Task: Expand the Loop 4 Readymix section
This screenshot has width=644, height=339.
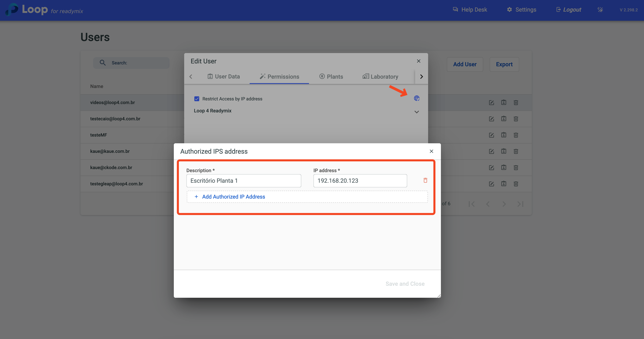Action: pos(417,112)
